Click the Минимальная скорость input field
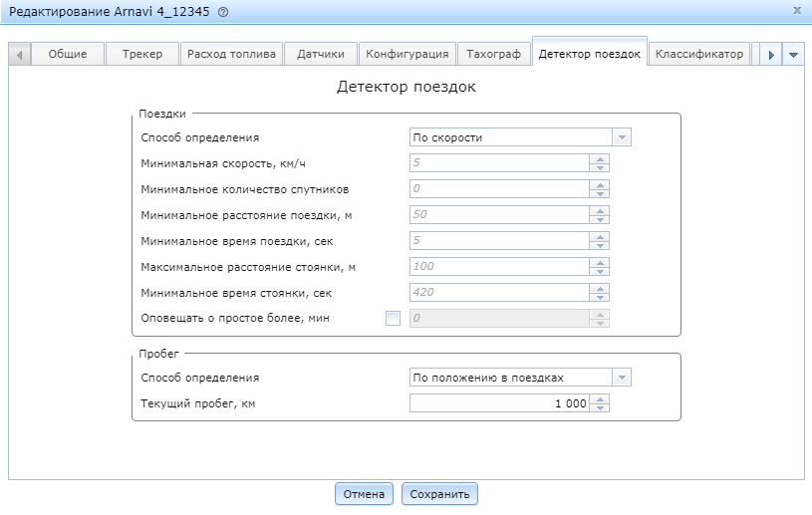Screen dimensions: 812x515 tap(499, 163)
